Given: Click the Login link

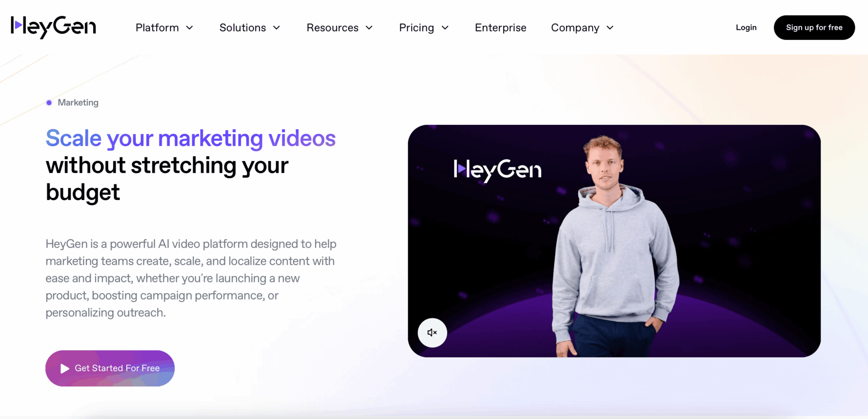Looking at the screenshot, I should point(746,28).
